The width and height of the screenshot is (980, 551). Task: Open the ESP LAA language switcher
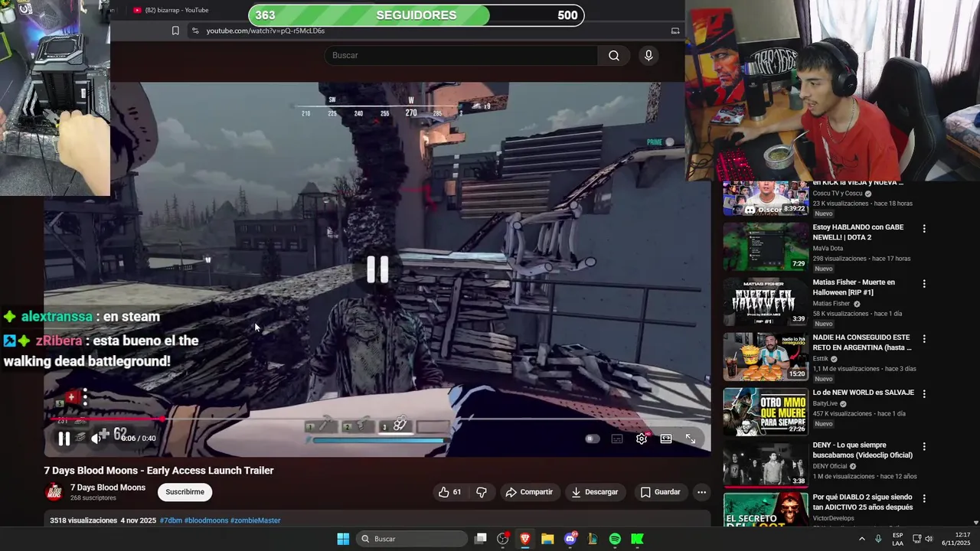pos(897,539)
